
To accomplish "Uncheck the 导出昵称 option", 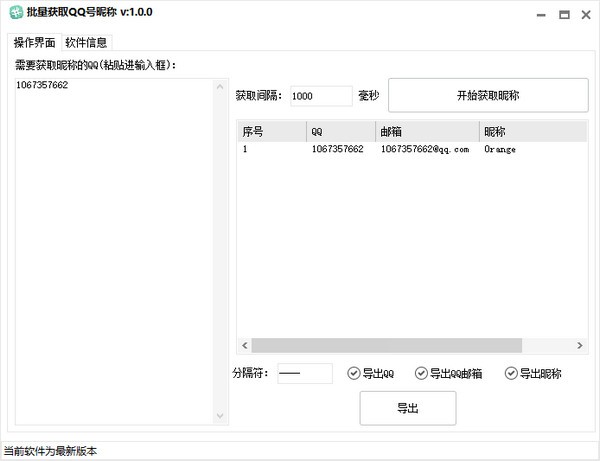I will point(511,374).
